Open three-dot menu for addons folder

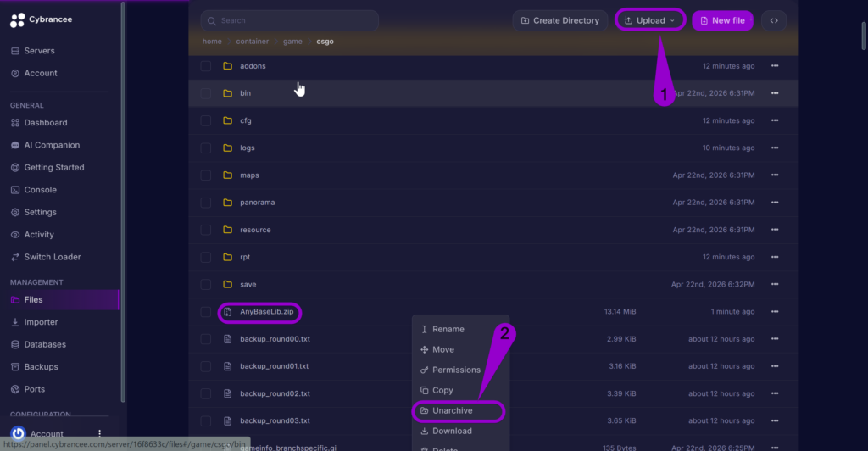tap(775, 66)
